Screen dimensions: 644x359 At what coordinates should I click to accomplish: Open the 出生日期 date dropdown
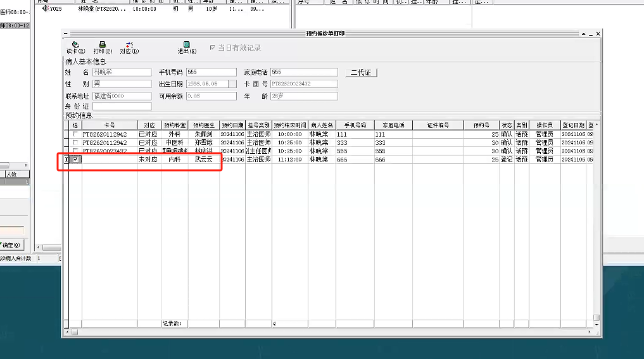pos(232,84)
